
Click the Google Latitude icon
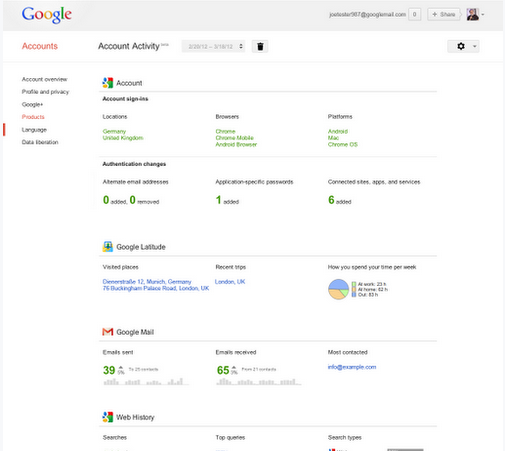(x=107, y=247)
